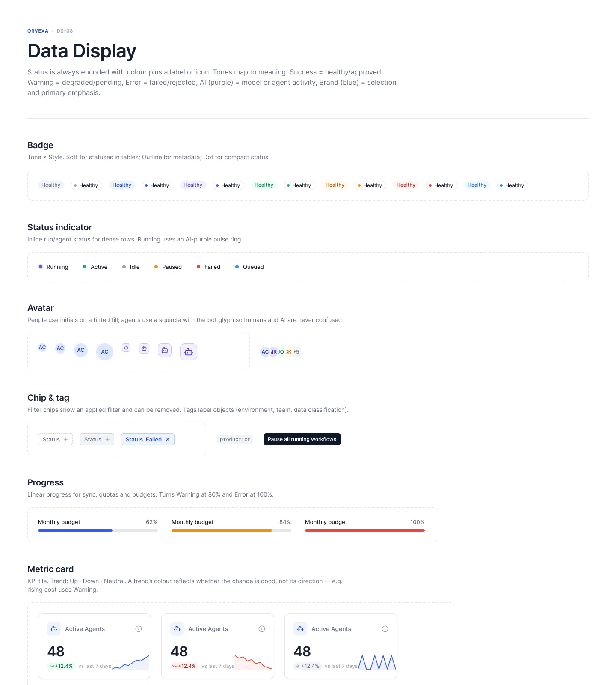Click the AC avatar in the stacked group

(x=265, y=352)
